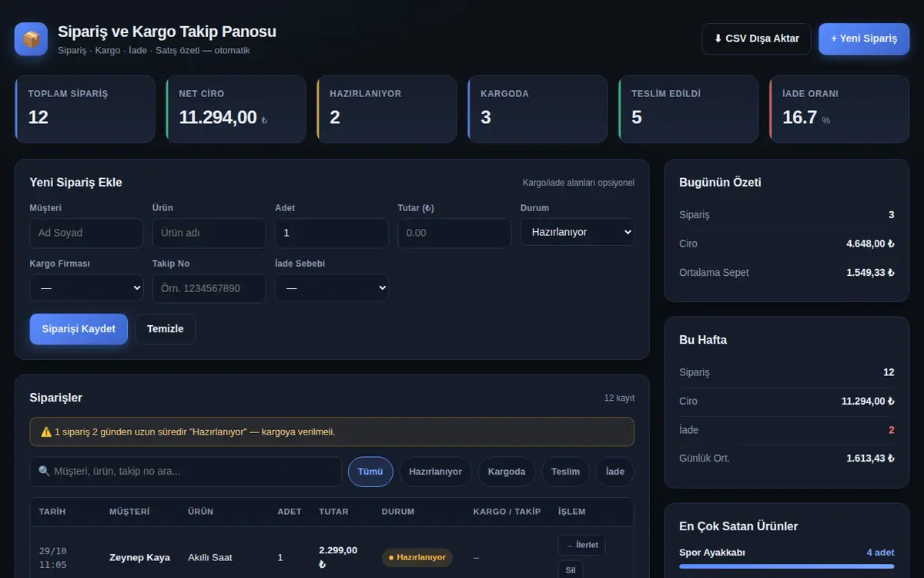
Task: Show all orders with Tümü filter
Action: point(370,472)
